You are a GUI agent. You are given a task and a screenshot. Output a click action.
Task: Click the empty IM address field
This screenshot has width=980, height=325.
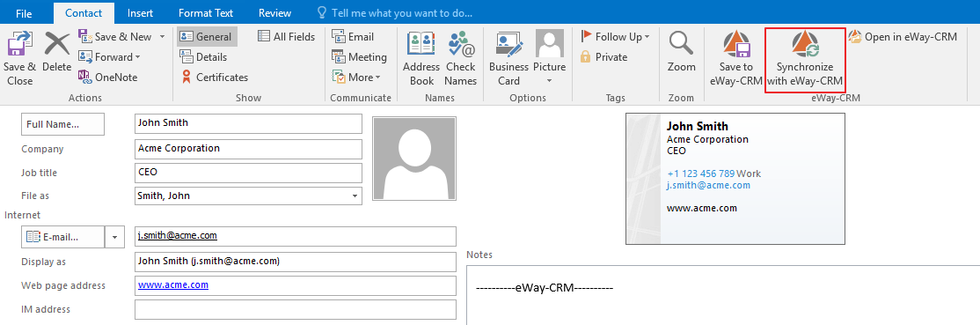click(x=295, y=309)
